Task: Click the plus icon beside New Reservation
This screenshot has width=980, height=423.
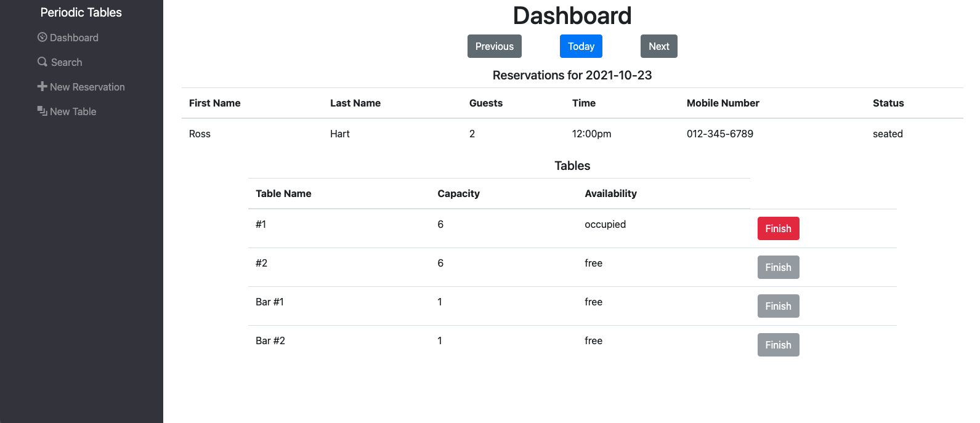Action: 43,86
